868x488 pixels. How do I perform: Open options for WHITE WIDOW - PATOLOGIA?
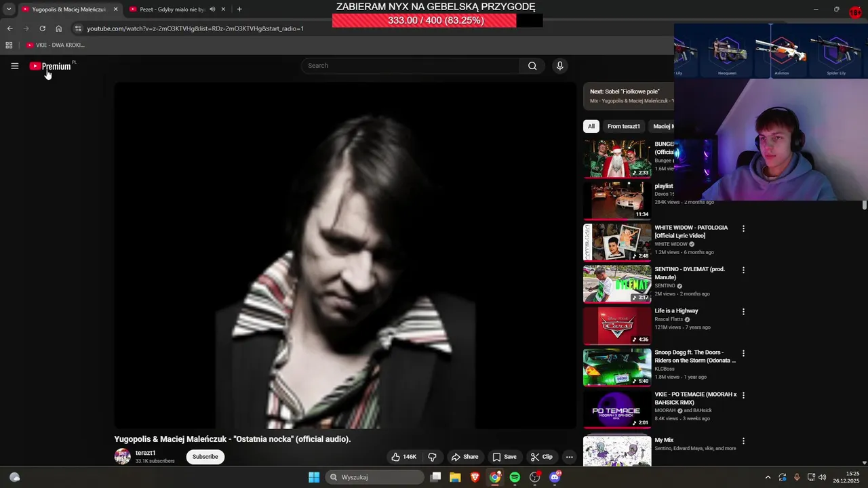743,228
